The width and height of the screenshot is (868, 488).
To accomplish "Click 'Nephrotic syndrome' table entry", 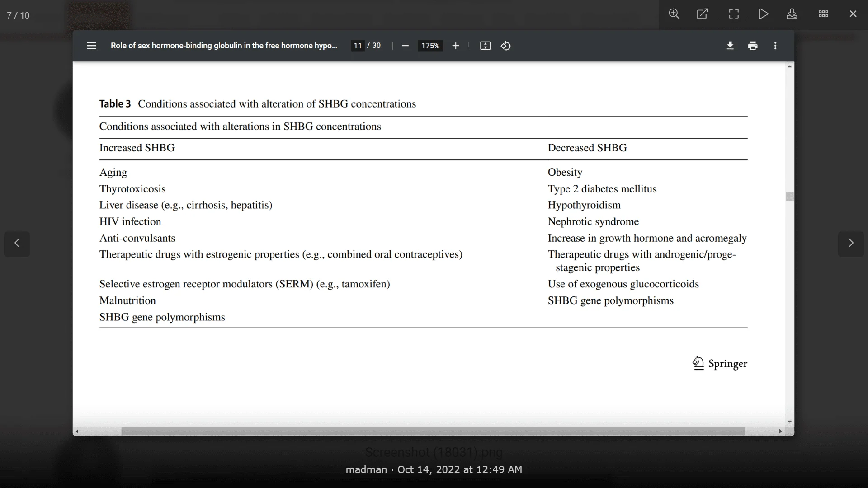I will [x=593, y=221].
